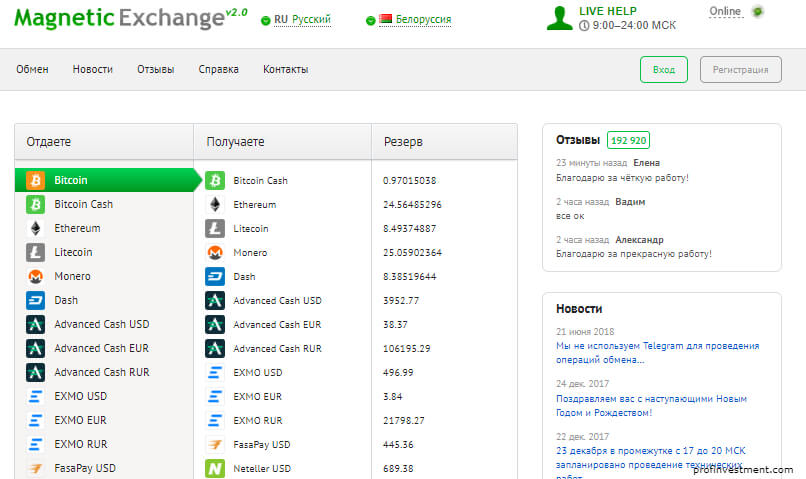The width and height of the screenshot is (806, 479).
Task: Click EXMO USD icon in Получаете column
Action: 215,373
